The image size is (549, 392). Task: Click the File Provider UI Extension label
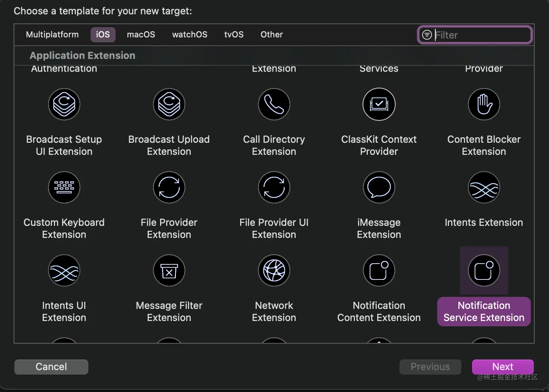[274, 228]
